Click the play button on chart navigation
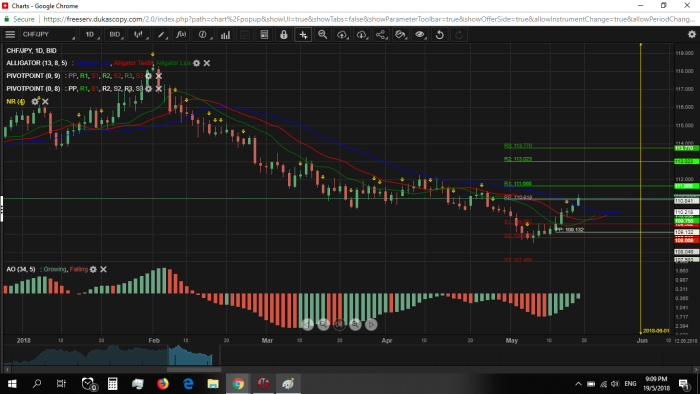The width and height of the screenshot is (700, 394). (371, 324)
